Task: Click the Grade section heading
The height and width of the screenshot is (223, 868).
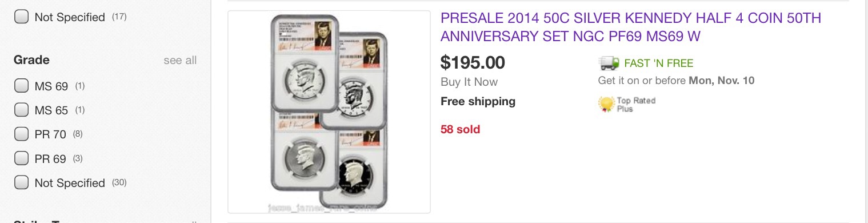Action: (31, 60)
